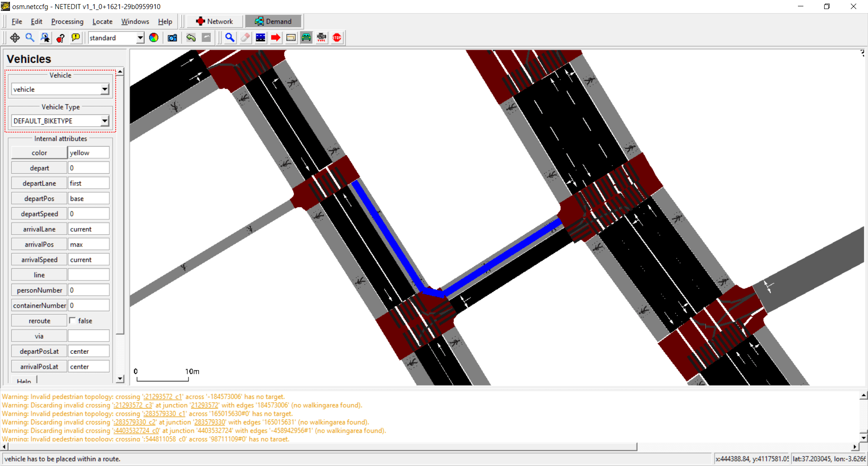Toggle the Demand supermode button

coord(273,21)
